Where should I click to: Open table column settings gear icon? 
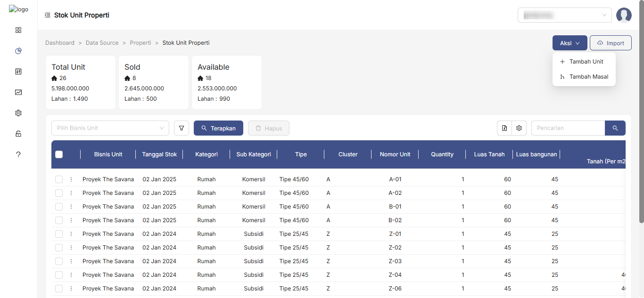click(519, 128)
